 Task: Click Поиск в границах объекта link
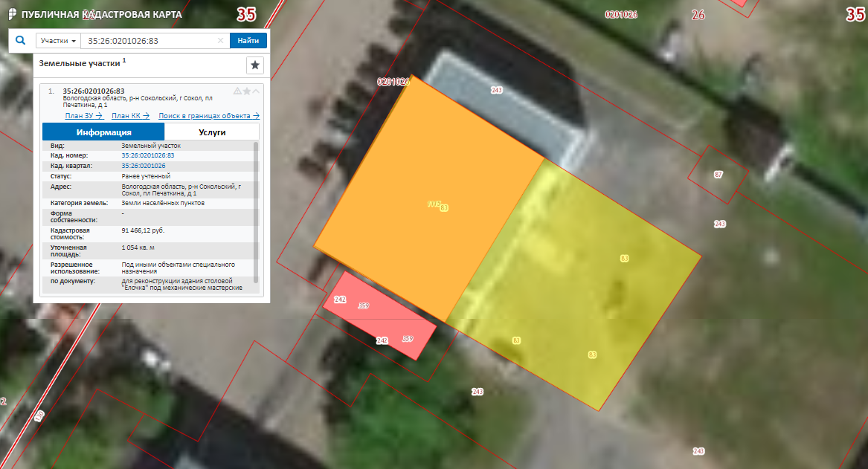point(208,115)
